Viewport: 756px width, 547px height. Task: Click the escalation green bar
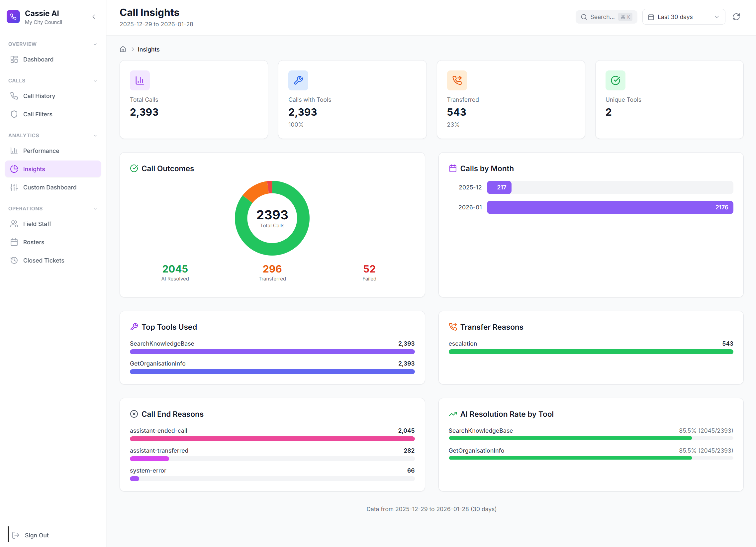tap(591, 352)
